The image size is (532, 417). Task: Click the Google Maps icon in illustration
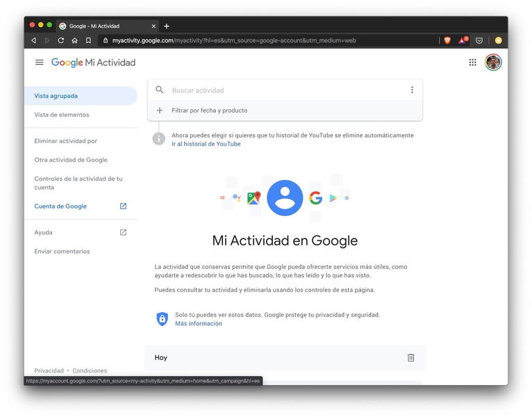tap(253, 198)
